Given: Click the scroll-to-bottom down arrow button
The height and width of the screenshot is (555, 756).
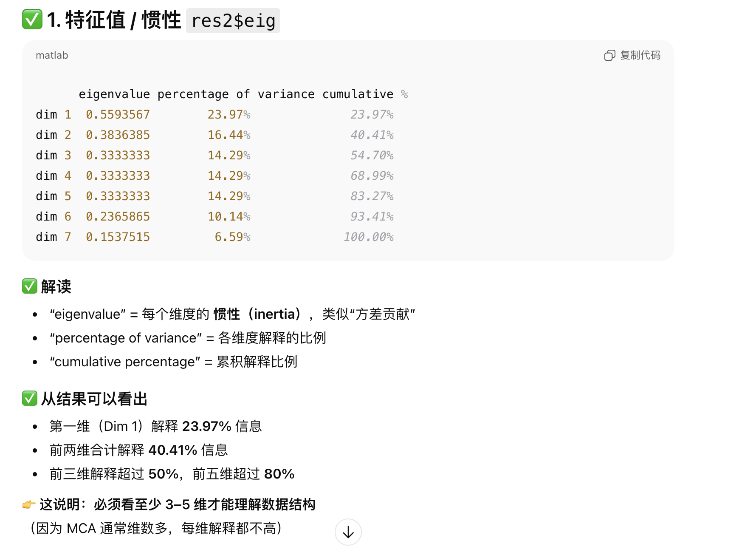Looking at the screenshot, I should click(x=348, y=532).
